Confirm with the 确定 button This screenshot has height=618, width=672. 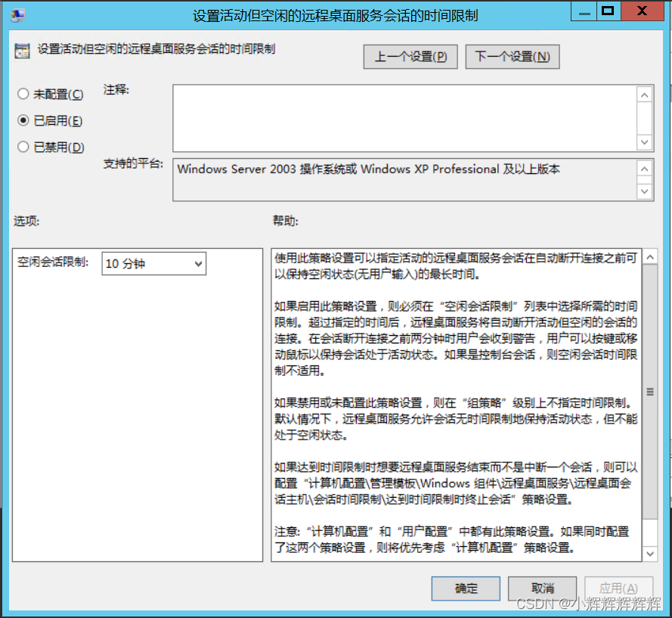point(466,588)
